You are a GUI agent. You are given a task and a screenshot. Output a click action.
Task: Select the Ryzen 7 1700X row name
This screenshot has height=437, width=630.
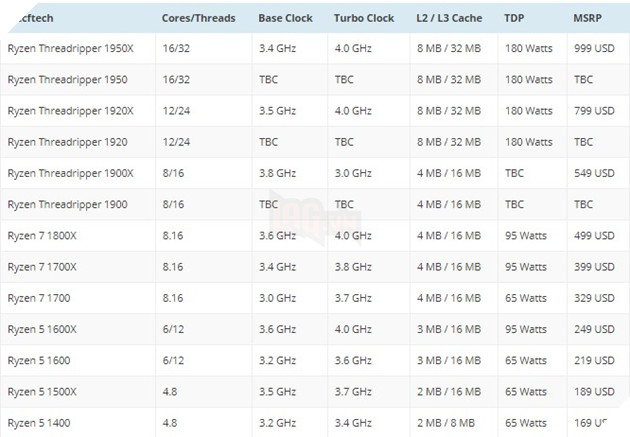coord(42,267)
